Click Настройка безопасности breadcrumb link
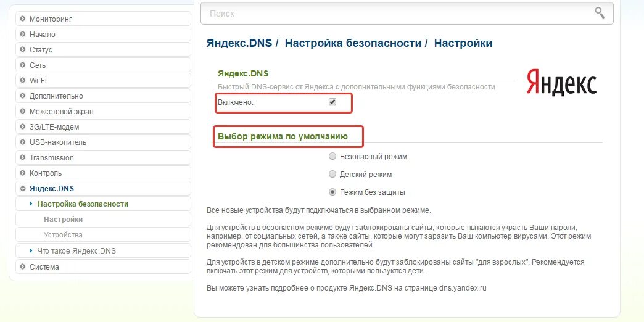The height and width of the screenshot is (322, 644). (x=353, y=43)
